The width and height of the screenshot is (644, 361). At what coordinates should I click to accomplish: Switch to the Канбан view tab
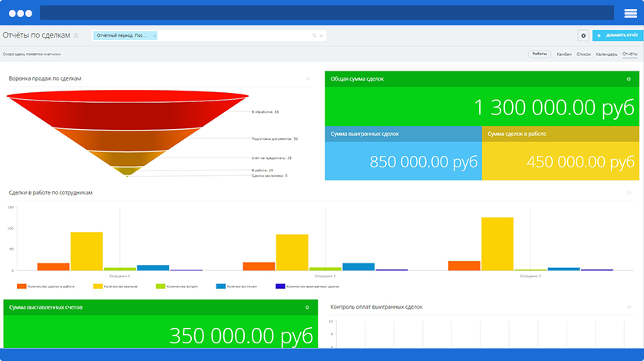pos(564,54)
